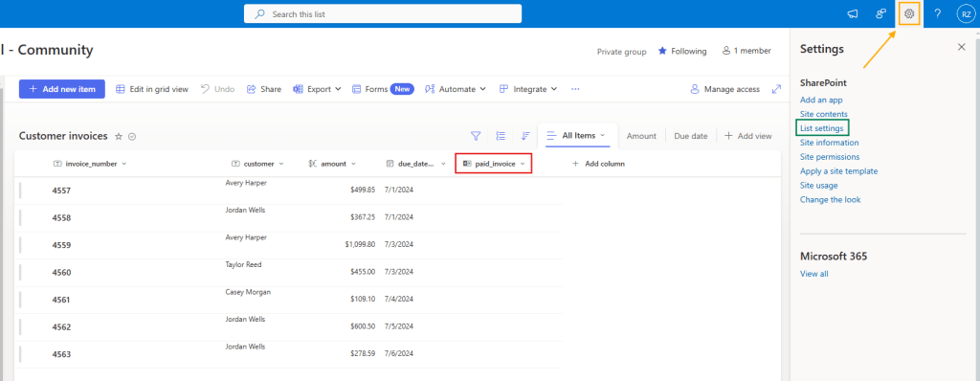This screenshot has height=381, width=980.
Task: Open the Help question mark icon
Action: 938,13
